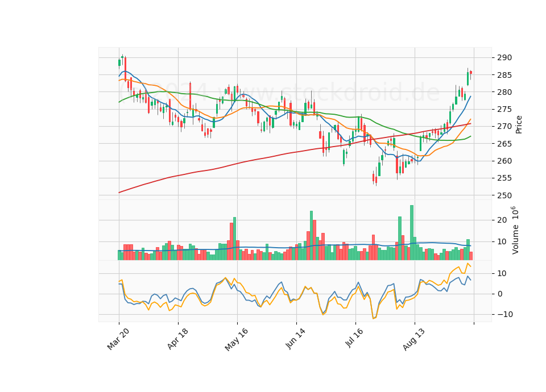Click the last red candlestick near 285
This screenshot has height=392, width=546.
pyautogui.click(x=471, y=72)
